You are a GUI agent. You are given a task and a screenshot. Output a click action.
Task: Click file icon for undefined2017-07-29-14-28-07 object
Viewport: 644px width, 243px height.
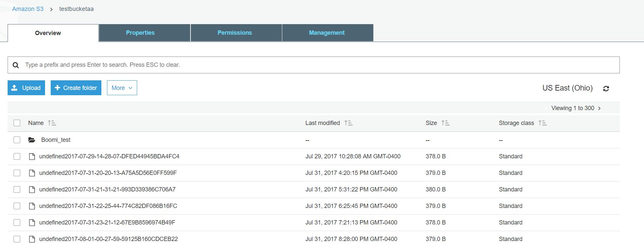pos(32,156)
